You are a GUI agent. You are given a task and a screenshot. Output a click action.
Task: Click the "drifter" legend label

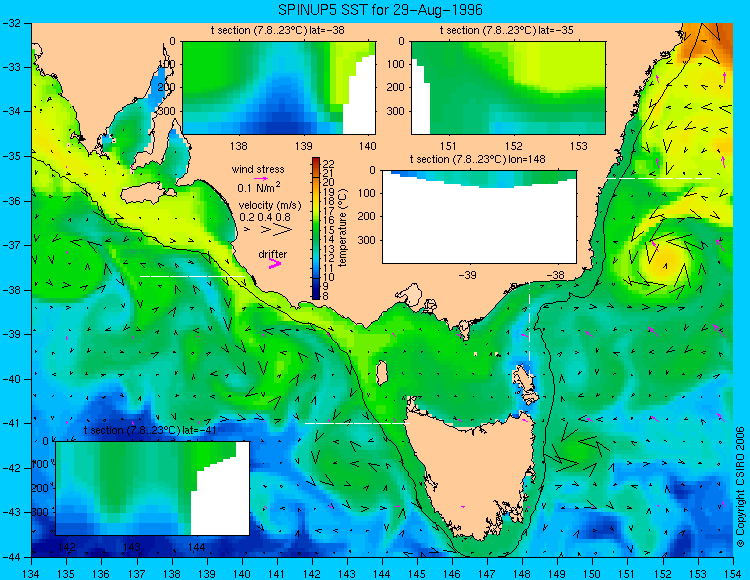pos(273,254)
